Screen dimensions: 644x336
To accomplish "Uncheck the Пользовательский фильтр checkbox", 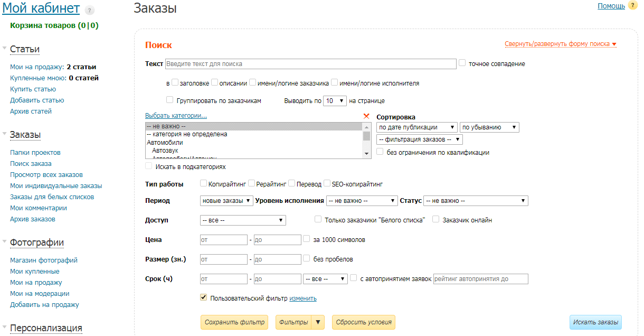I will pyautogui.click(x=203, y=297).
